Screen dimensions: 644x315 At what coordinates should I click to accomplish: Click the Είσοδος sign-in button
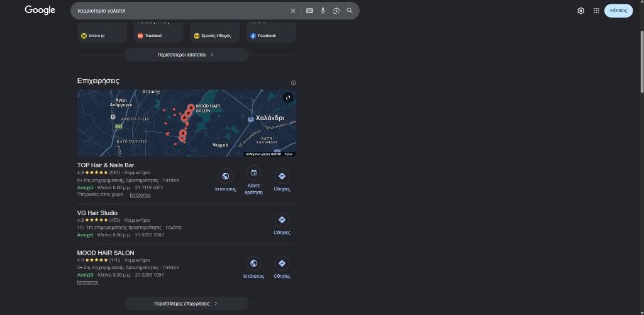(x=619, y=11)
